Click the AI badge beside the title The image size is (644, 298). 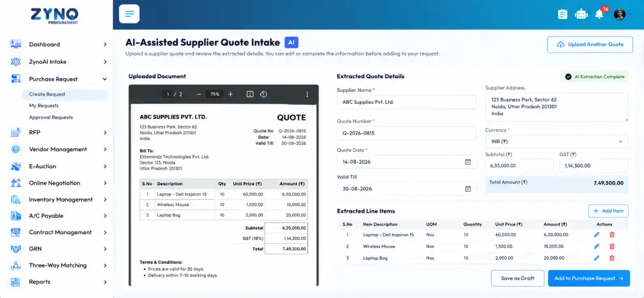(291, 42)
